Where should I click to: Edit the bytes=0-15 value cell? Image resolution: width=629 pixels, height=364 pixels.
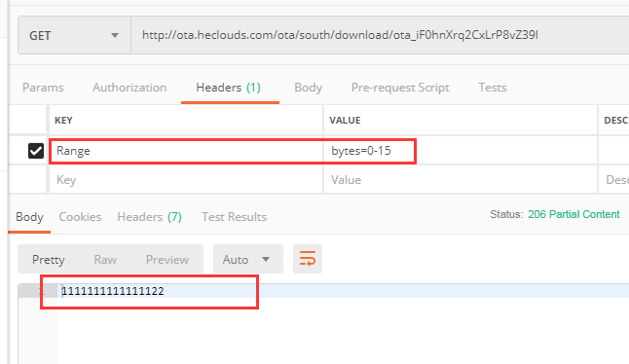click(461, 151)
